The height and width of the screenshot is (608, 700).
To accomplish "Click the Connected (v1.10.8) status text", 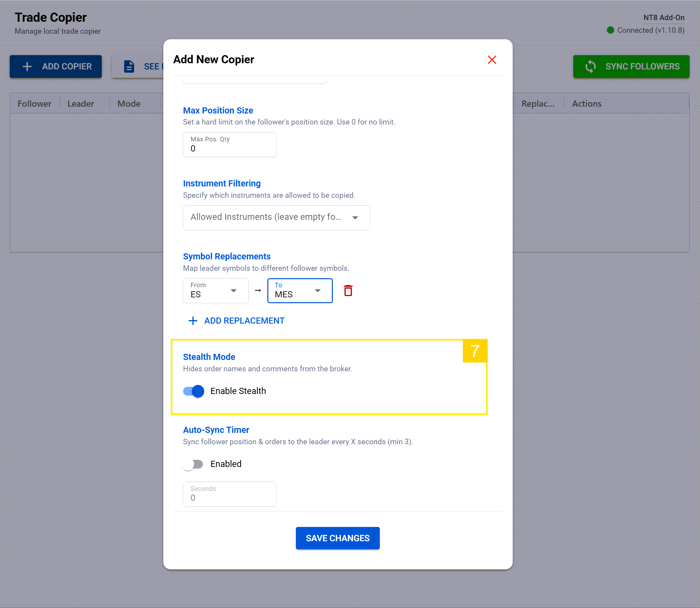I will coord(650,30).
